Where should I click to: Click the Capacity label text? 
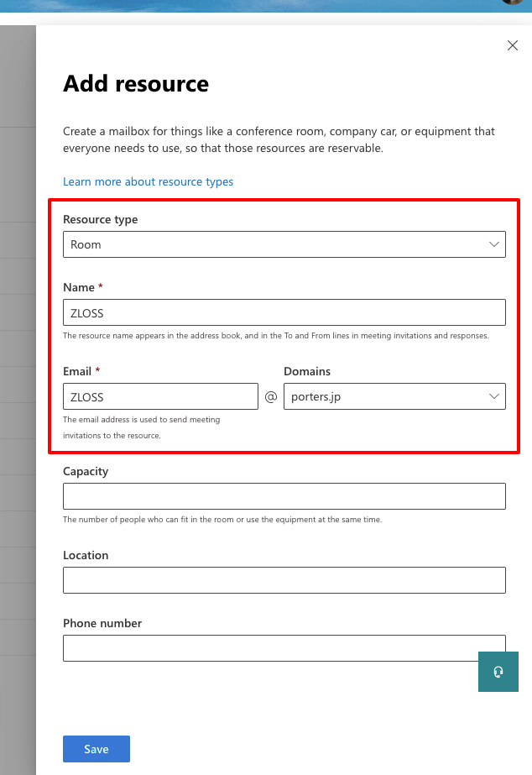click(x=86, y=472)
